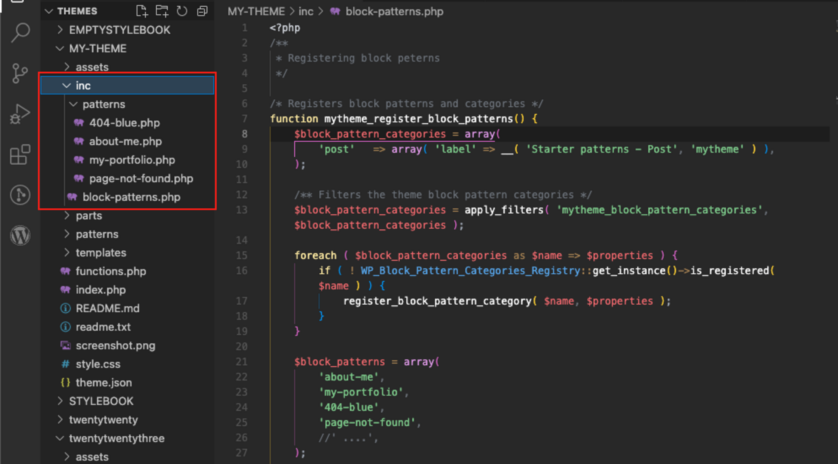The image size is (838, 464).
Task: Expand the templates folder
Action: coord(100,253)
